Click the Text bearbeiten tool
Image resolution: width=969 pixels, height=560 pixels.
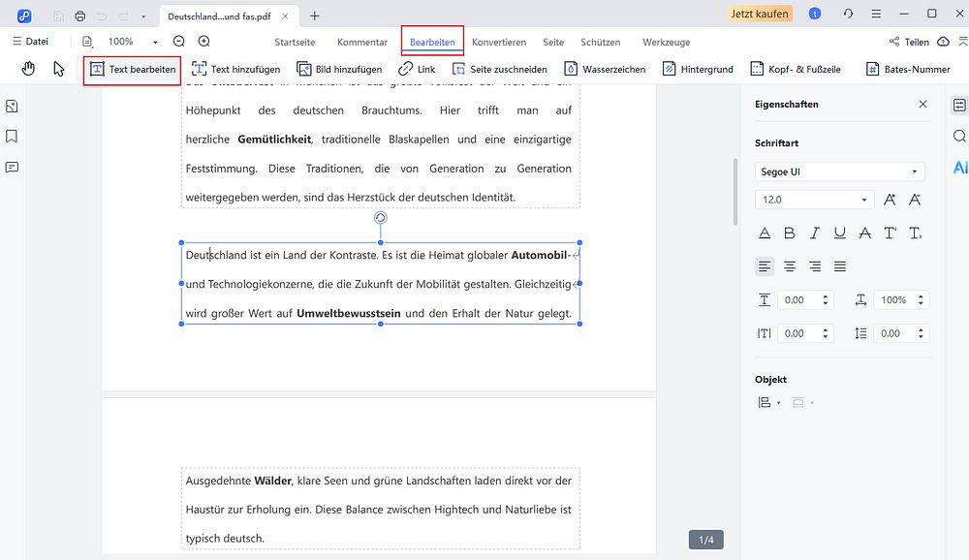(132, 69)
